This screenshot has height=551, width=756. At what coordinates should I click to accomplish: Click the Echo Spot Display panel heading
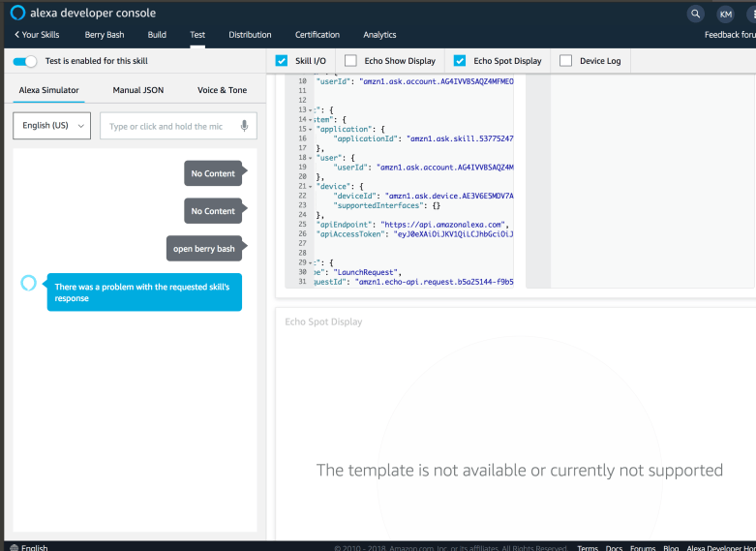pos(323,321)
